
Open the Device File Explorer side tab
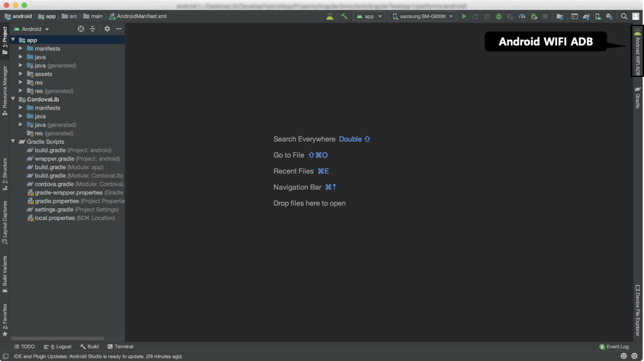click(x=637, y=311)
